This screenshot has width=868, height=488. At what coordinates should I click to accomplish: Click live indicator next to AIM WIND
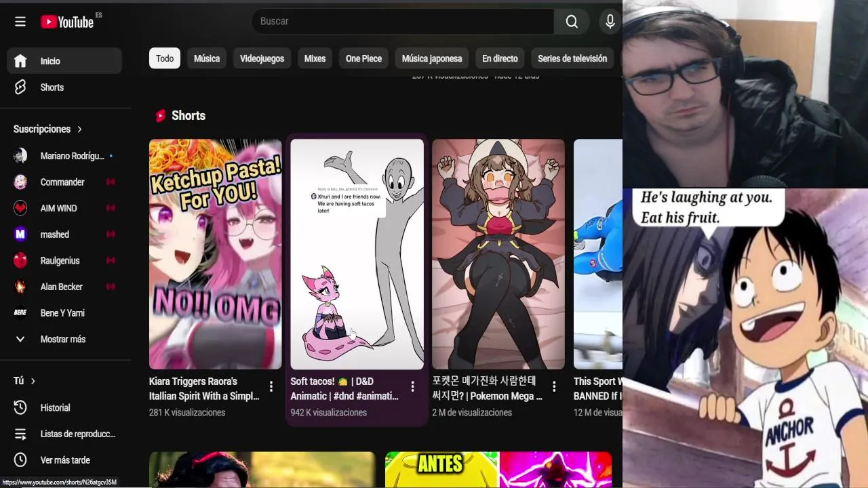point(111,208)
